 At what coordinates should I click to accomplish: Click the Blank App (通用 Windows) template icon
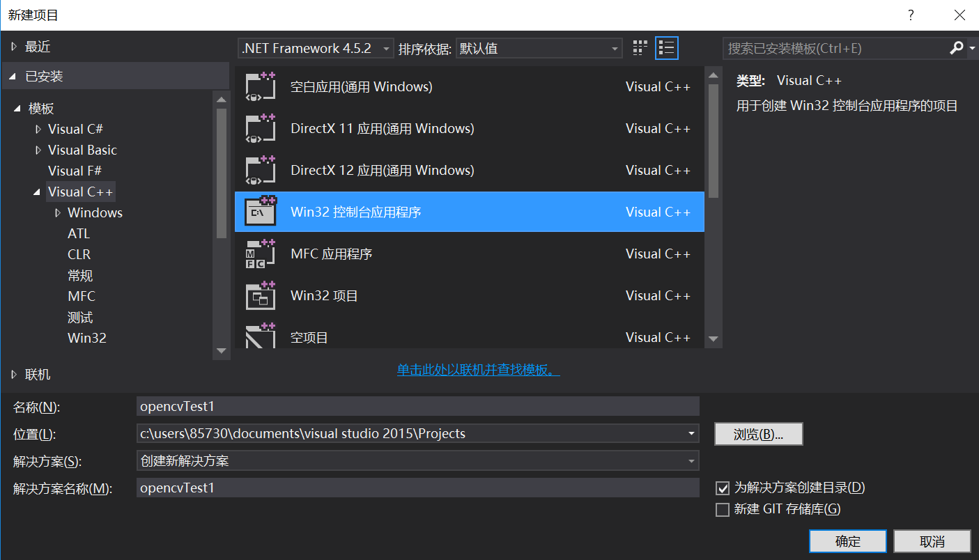tap(261, 87)
